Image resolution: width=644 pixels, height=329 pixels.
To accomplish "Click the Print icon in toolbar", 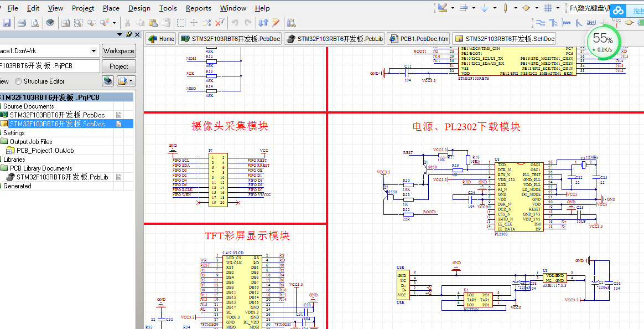I will tap(22, 23).
